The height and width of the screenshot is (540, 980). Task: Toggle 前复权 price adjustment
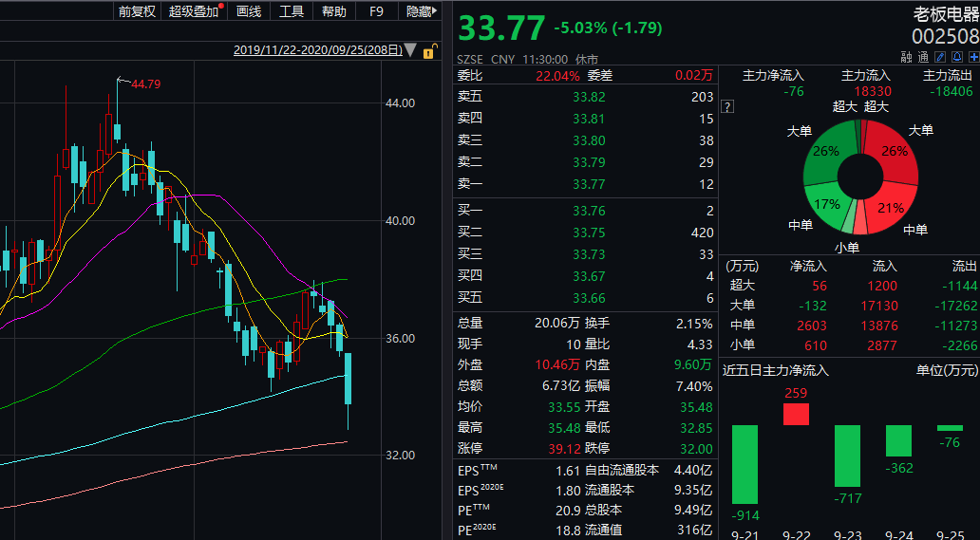(137, 11)
